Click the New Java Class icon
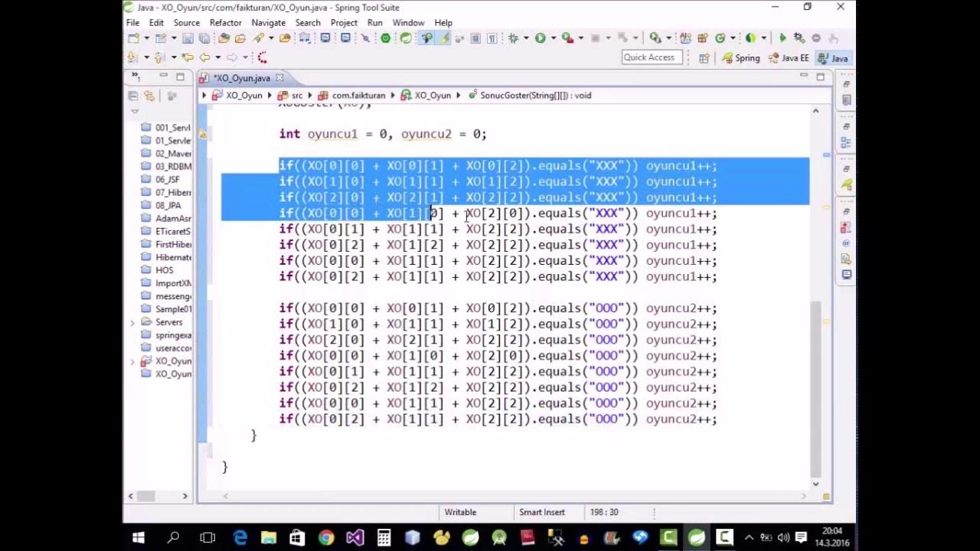The width and height of the screenshot is (980, 551). (720, 38)
